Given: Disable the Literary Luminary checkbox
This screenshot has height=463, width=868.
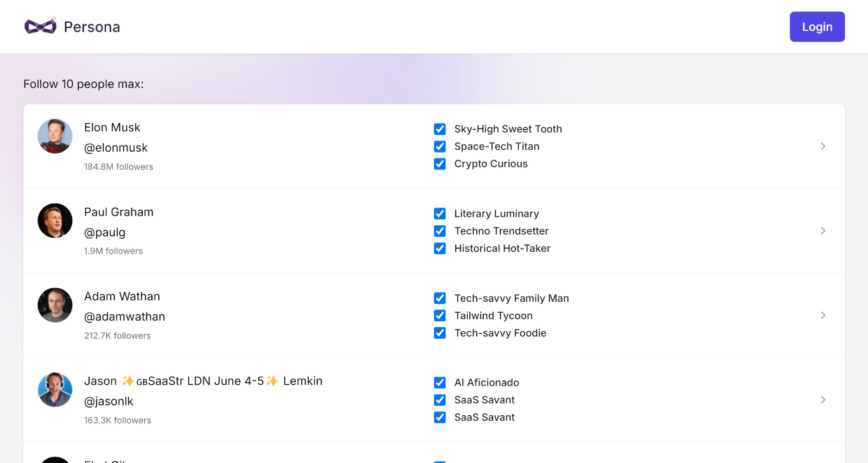Looking at the screenshot, I should pyautogui.click(x=440, y=214).
